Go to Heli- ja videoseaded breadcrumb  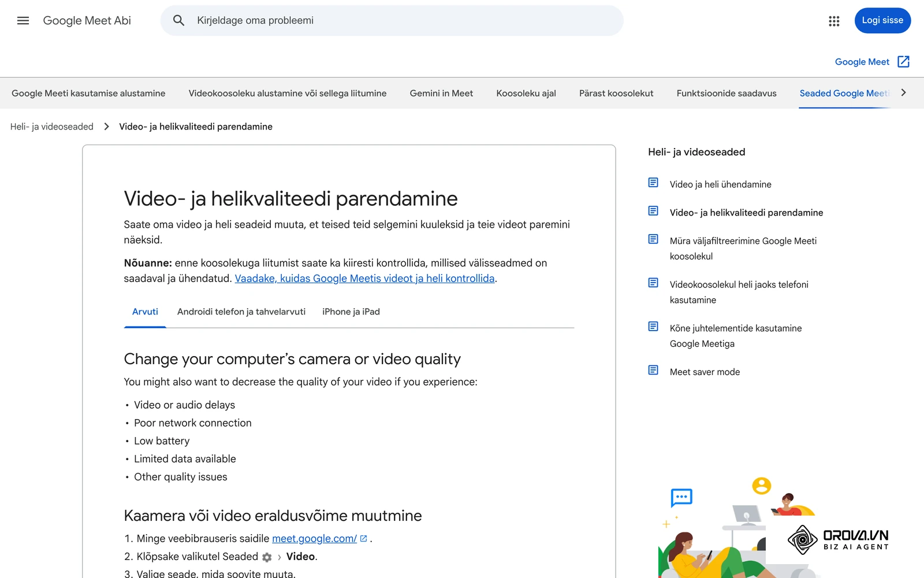(52, 127)
